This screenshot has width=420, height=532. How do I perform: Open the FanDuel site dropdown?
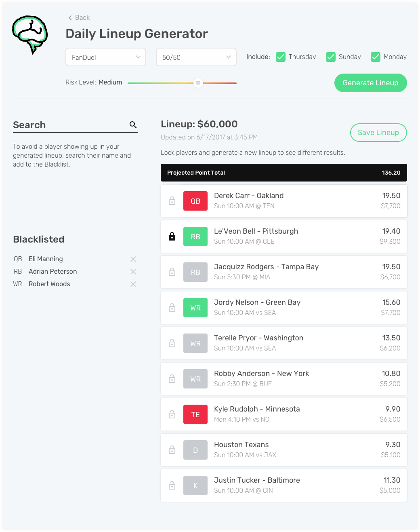106,57
